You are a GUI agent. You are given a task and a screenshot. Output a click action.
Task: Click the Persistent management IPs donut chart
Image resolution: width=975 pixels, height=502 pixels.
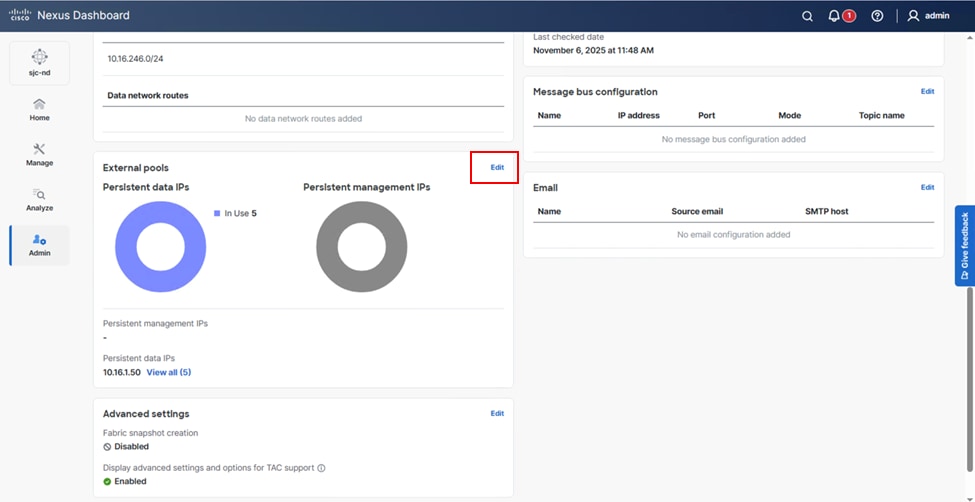point(362,246)
